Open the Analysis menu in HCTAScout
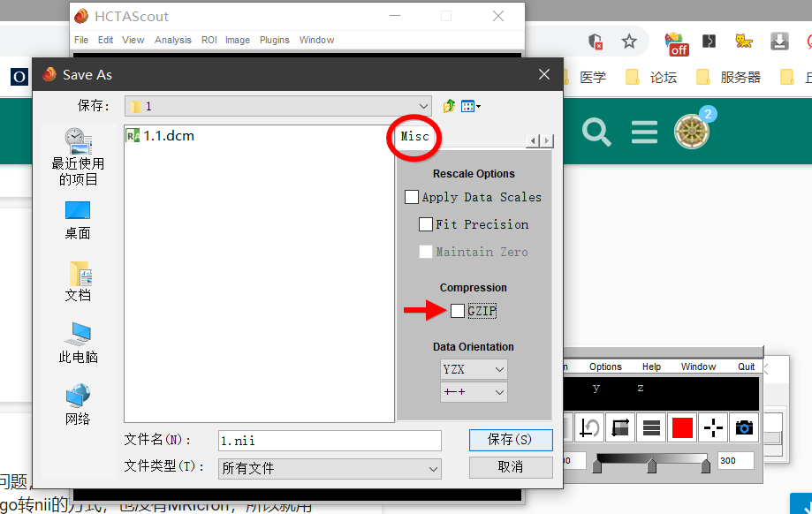The height and width of the screenshot is (514, 812). coord(172,40)
